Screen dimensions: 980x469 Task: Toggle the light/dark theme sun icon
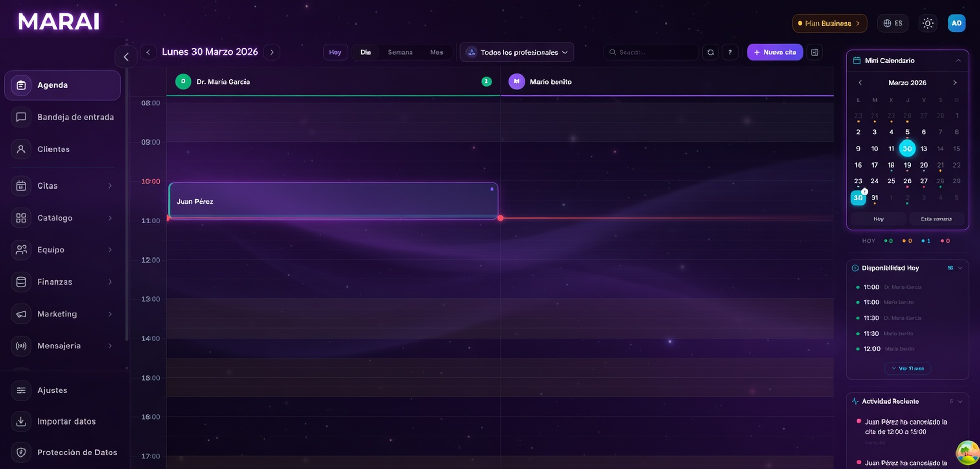pos(927,24)
